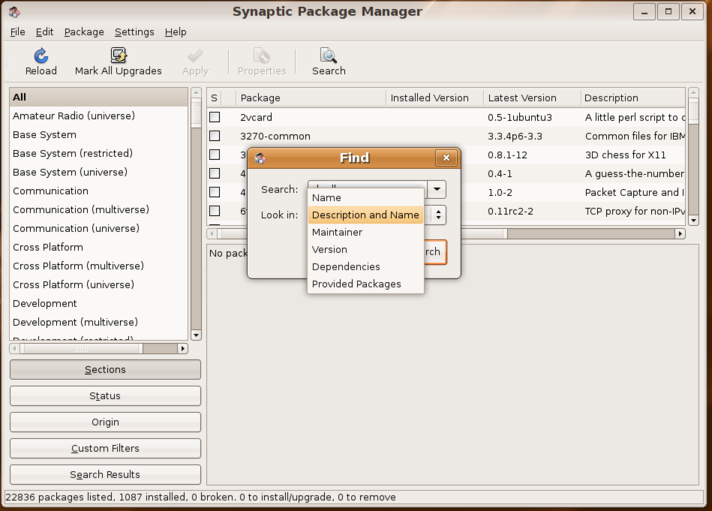Close the Find dialog
The width and height of the screenshot is (712, 511).
(x=446, y=158)
